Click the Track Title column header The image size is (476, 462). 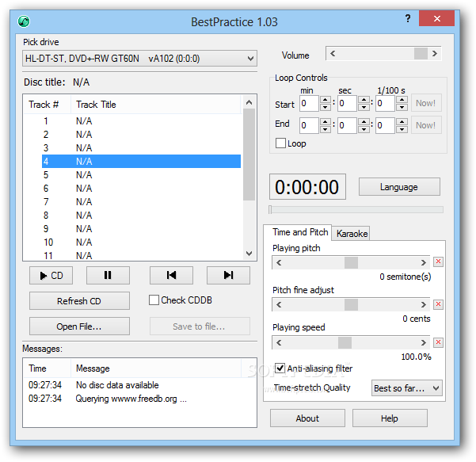click(156, 105)
